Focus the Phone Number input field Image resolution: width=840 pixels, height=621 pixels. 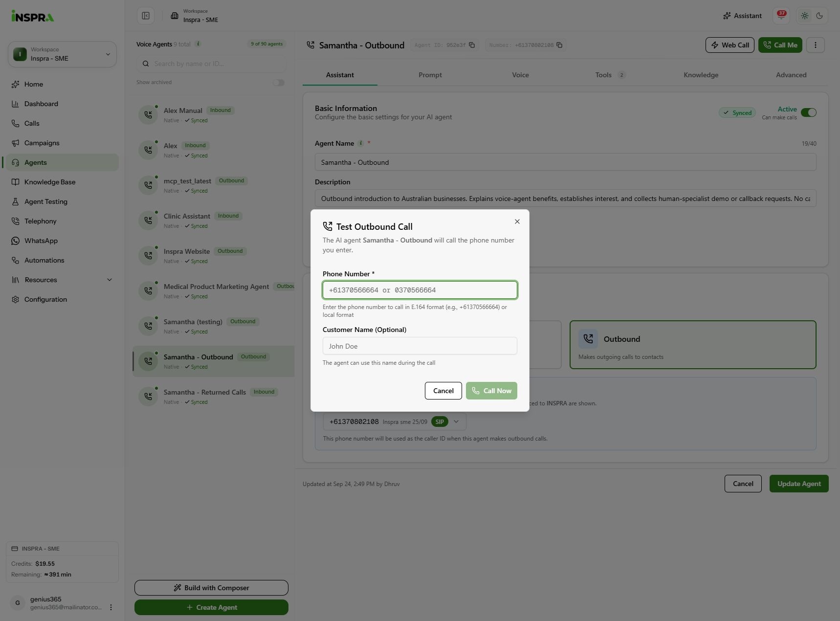click(x=420, y=290)
